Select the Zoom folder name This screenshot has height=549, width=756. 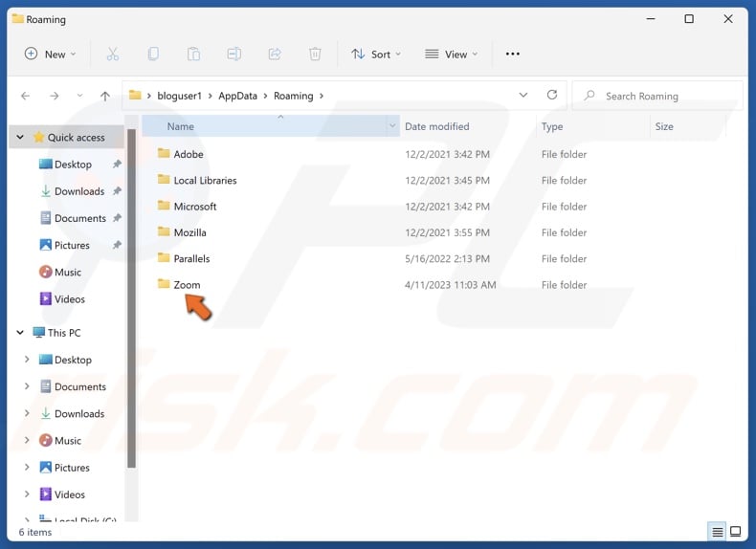coord(187,284)
